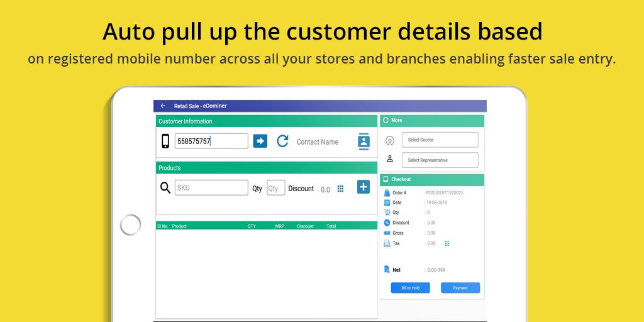The width and height of the screenshot is (644, 322).
Task: Click the MRP column header
Action: (x=280, y=226)
